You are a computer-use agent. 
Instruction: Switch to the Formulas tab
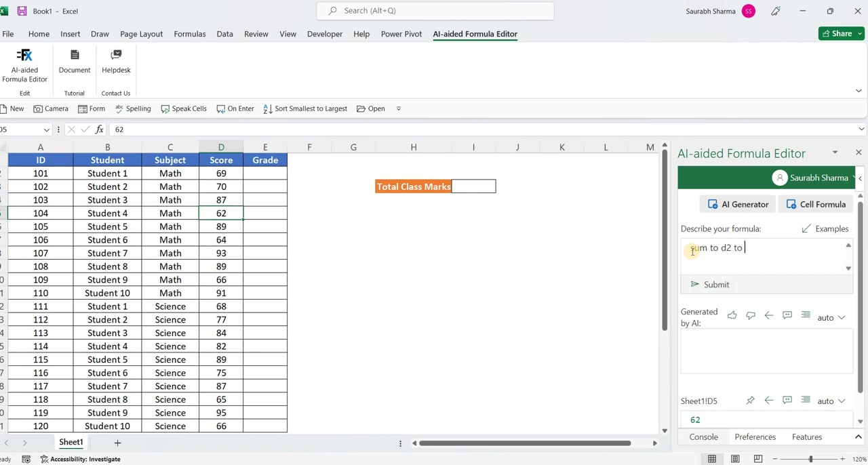pos(190,34)
